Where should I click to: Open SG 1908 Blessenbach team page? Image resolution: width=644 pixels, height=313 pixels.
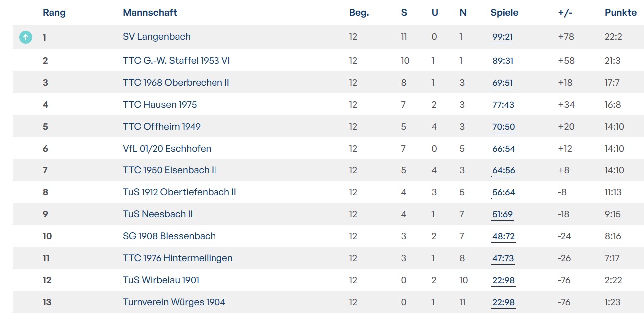[169, 236]
